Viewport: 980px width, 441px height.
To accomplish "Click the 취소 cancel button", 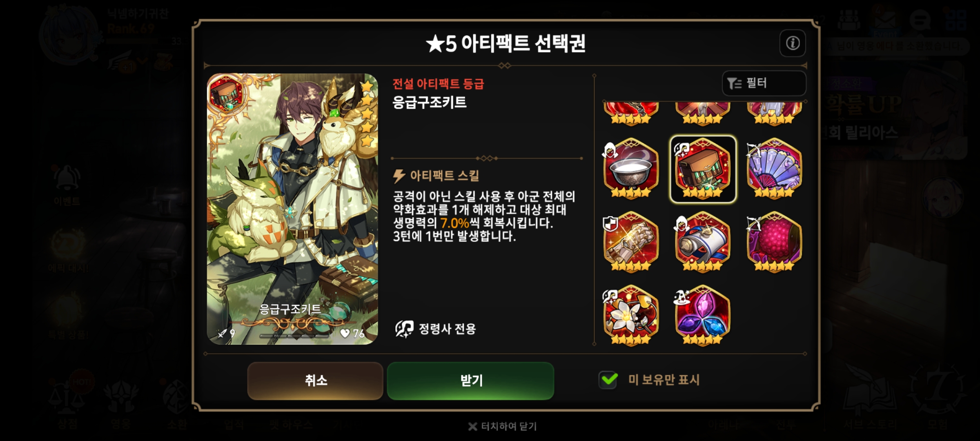I will (315, 381).
